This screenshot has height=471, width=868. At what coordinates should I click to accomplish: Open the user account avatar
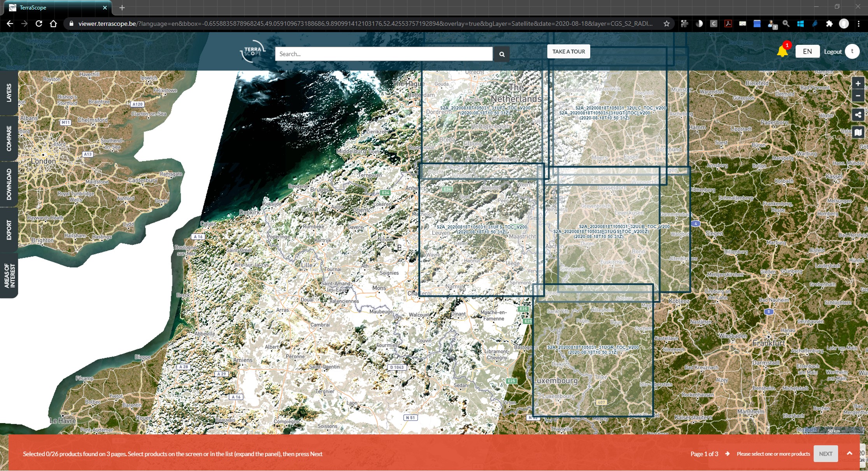[x=852, y=51]
